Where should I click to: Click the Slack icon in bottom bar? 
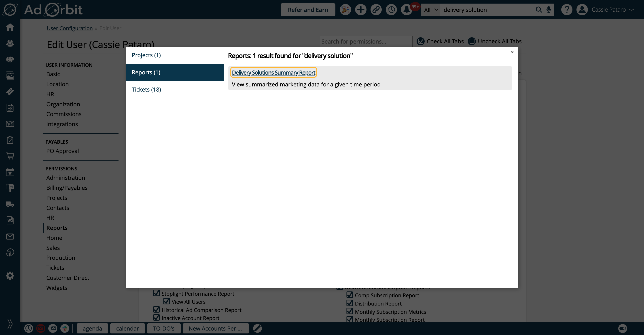65,328
